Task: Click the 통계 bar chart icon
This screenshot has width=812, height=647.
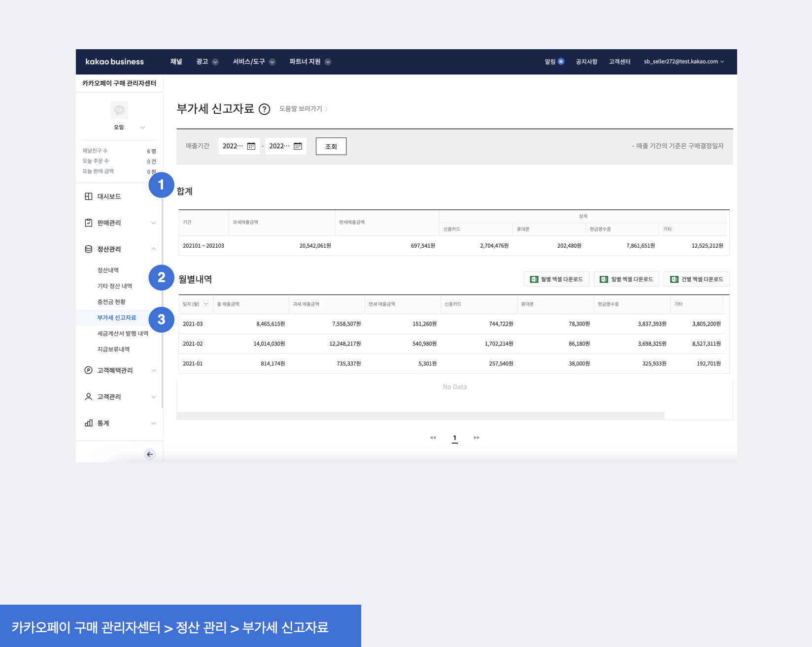Action: point(89,423)
